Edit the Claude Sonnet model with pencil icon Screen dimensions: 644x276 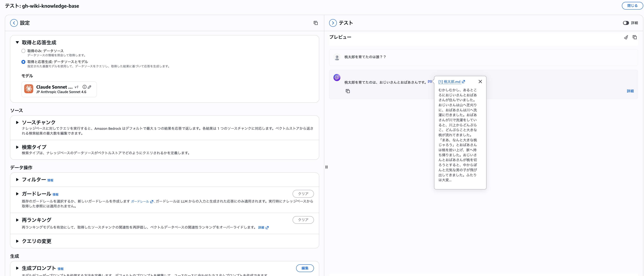tap(90, 87)
